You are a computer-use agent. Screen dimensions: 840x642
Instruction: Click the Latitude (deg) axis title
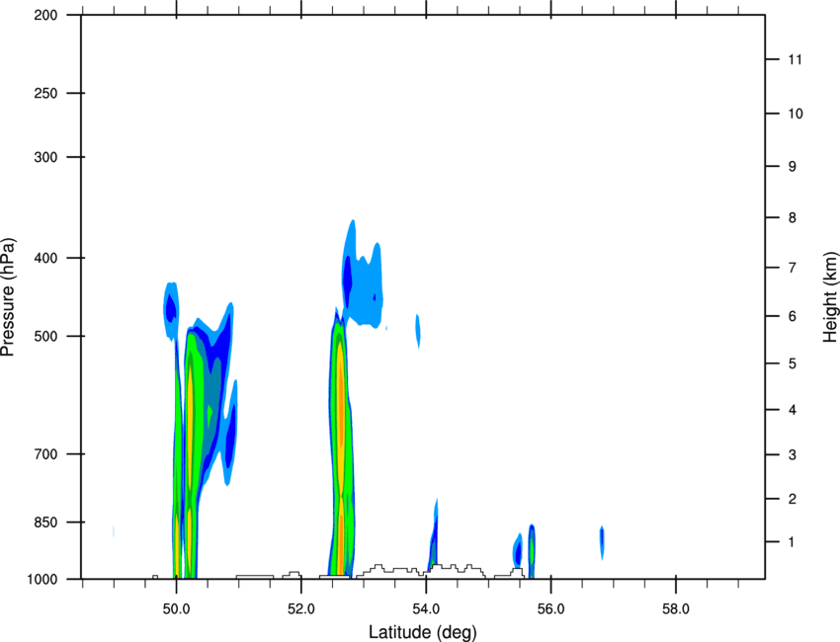point(423,632)
